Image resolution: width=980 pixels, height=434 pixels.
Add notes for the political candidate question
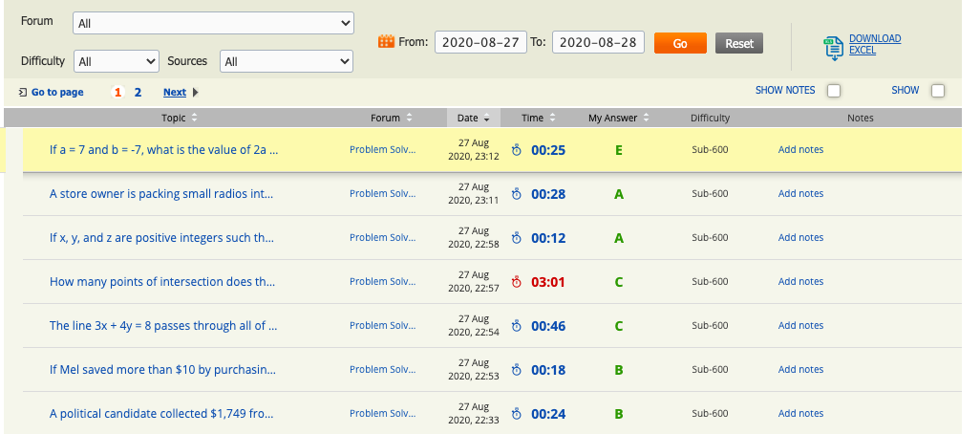click(800, 414)
